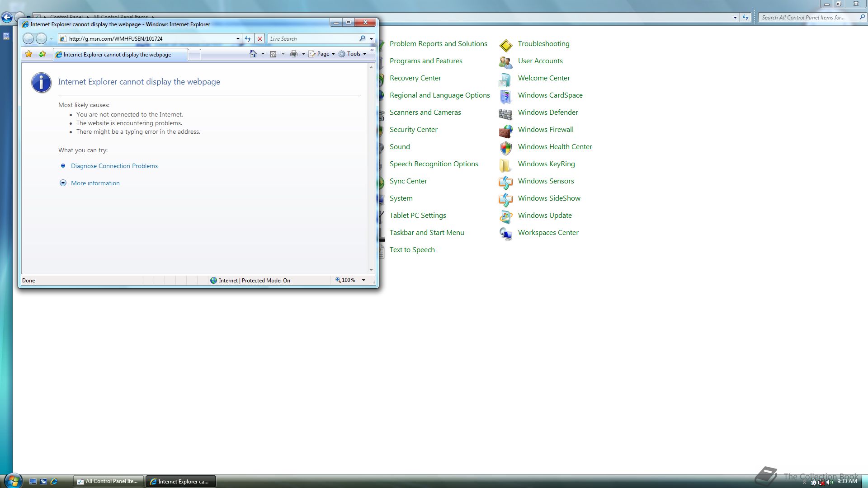
Task: Open Security Center
Action: click(413, 130)
